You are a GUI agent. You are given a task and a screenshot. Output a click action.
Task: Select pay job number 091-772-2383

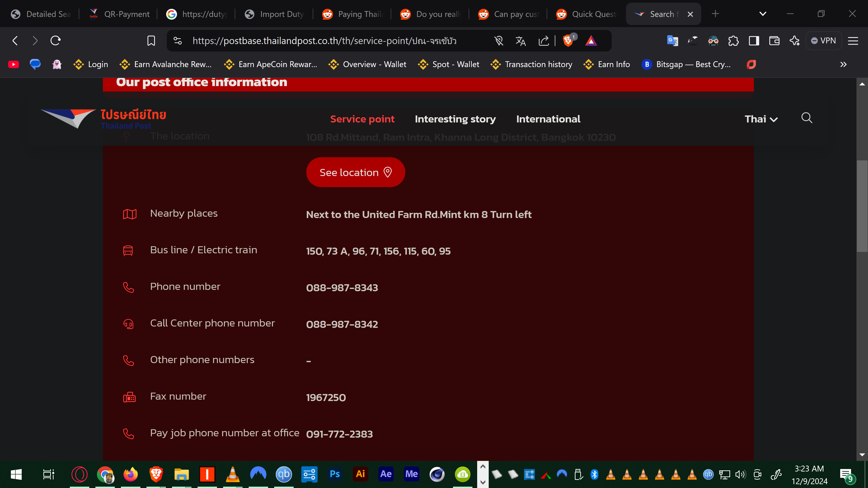[339, 434]
